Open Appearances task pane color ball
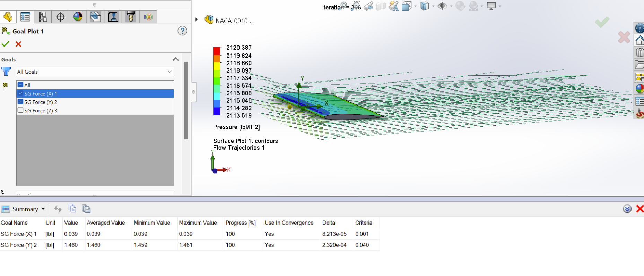 pyautogui.click(x=639, y=89)
